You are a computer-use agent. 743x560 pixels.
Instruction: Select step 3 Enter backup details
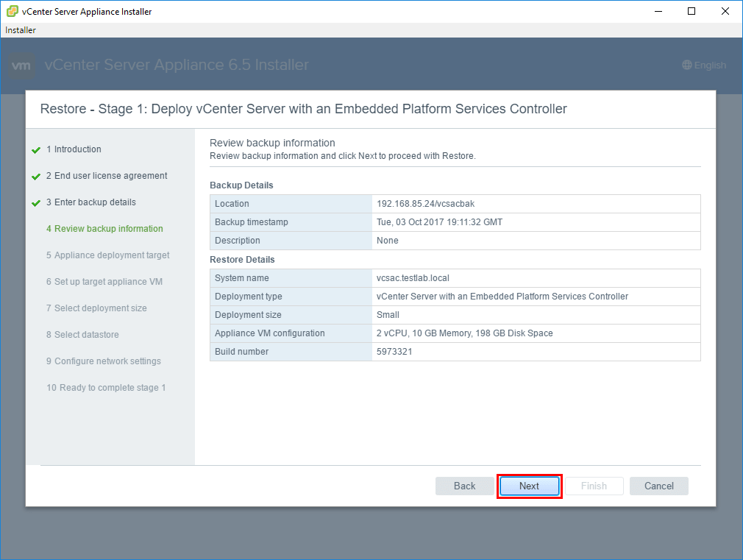tap(91, 202)
